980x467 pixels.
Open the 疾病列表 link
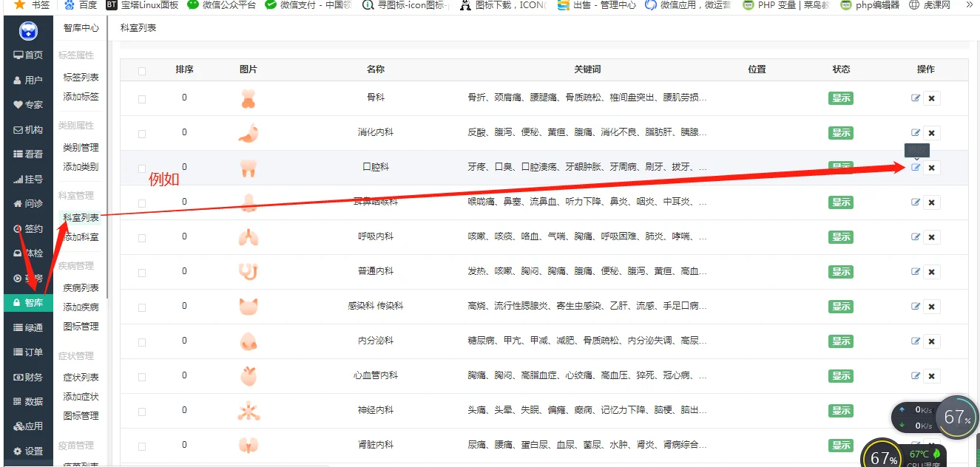point(81,288)
